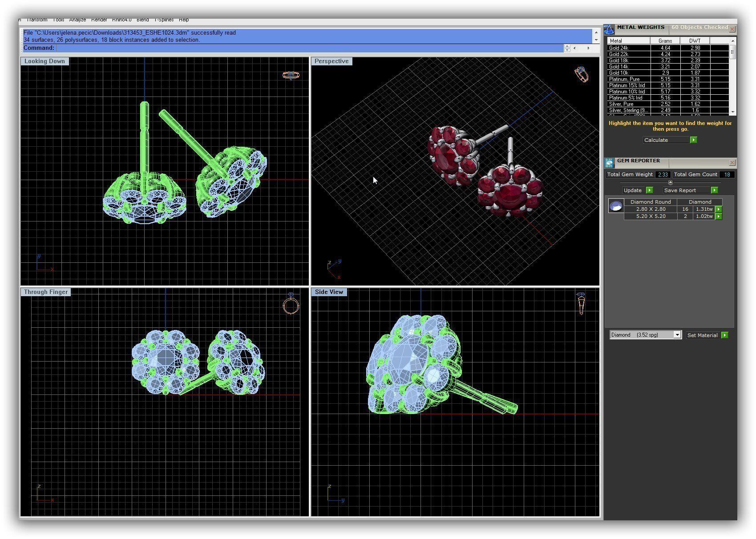Viewport: 756px width, 539px height.
Task: Click green arrow on the 2.80 X 2.80 row
Action: 719,209
